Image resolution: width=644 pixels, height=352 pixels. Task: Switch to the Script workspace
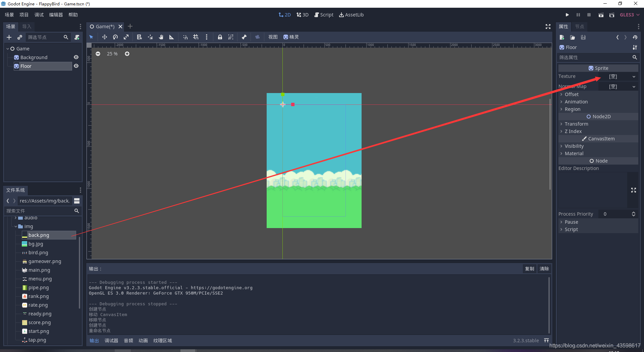click(x=324, y=15)
